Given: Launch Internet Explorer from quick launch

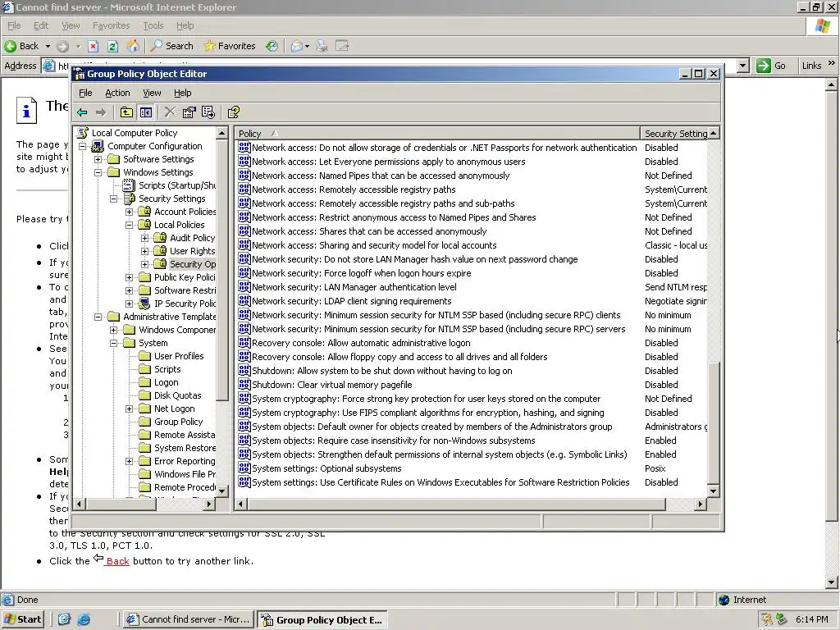Looking at the screenshot, I should (x=84, y=620).
